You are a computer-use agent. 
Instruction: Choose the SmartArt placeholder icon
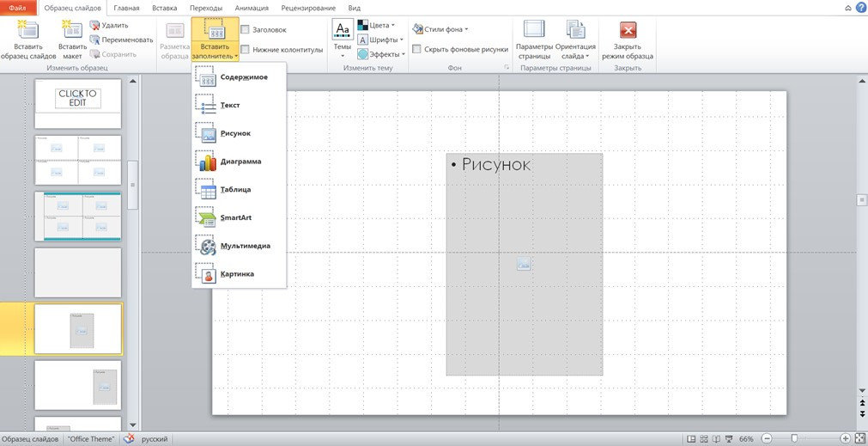tap(206, 217)
